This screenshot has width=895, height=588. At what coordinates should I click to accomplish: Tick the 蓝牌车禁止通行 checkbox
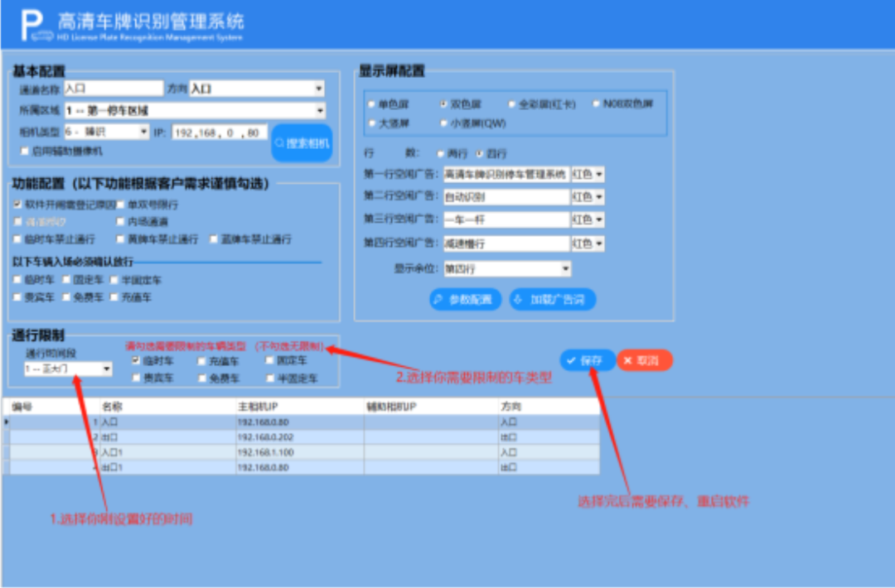pos(214,239)
